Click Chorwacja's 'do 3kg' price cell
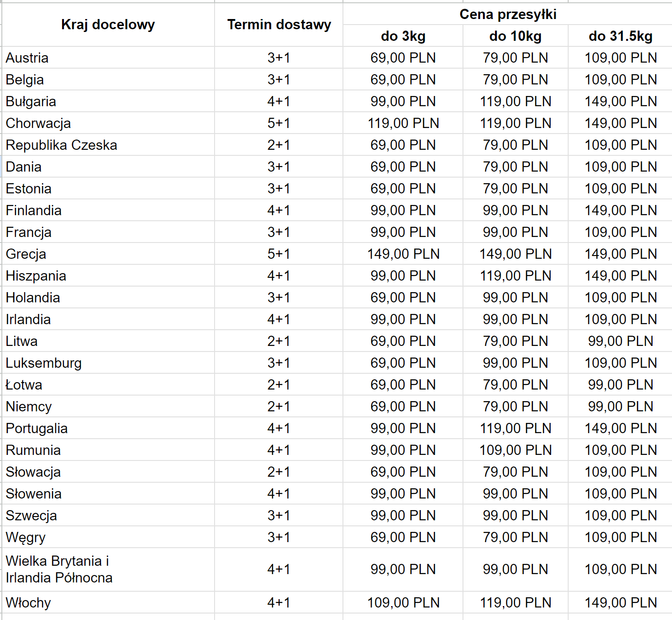This screenshot has height=620, width=672. pyautogui.click(x=403, y=123)
